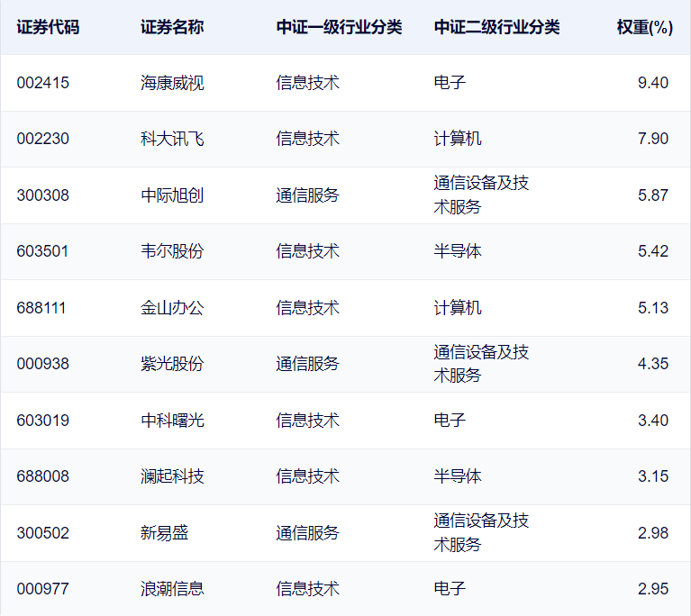Click the weight value 5.42
Image resolution: width=691 pixels, height=616 pixels.
(653, 251)
